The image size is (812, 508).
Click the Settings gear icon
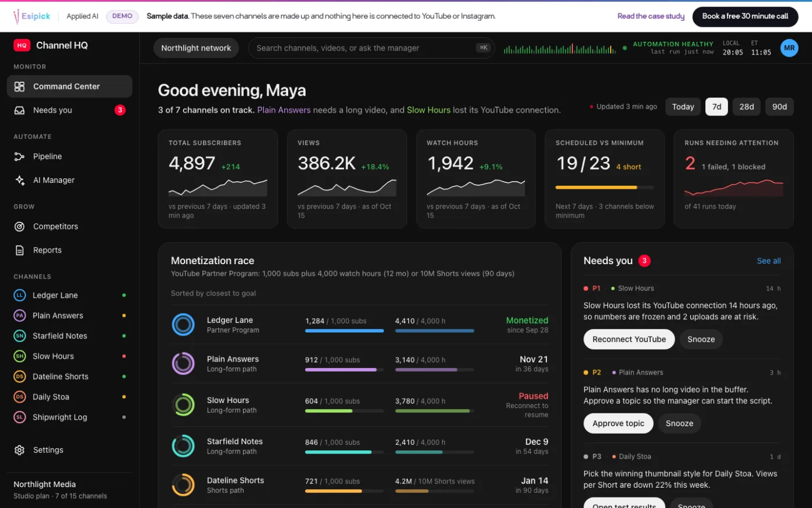click(19, 451)
